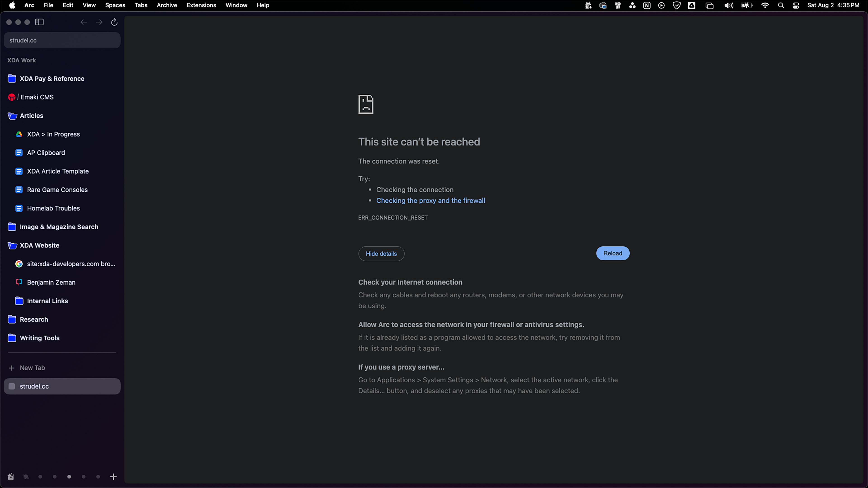Open the Archive menu
This screenshot has width=868, height=488.
pos(167,5)
